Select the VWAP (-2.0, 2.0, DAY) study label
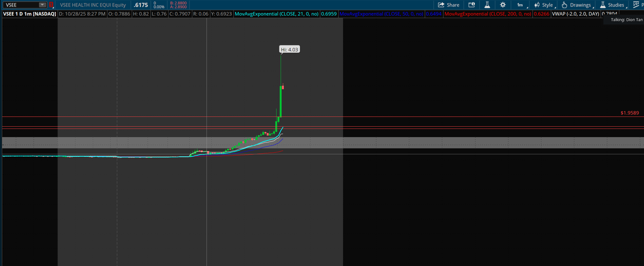This screenshot has height=266, width=644. (x=575, y=13)
